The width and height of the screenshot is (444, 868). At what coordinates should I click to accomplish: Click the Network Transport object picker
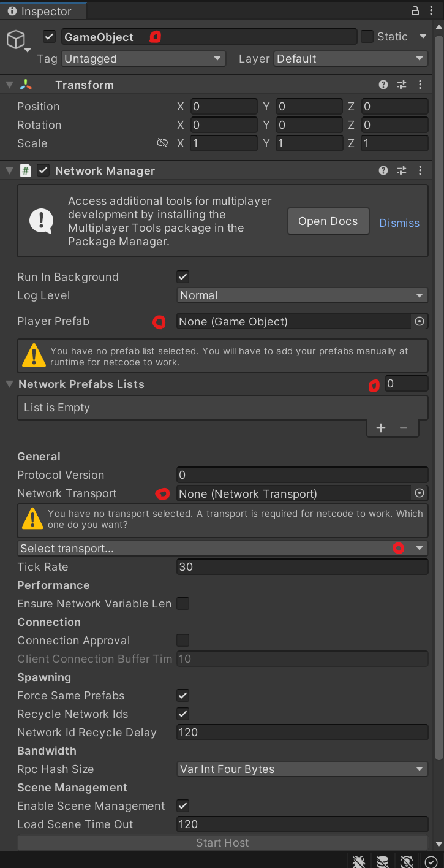coord(420,493)
